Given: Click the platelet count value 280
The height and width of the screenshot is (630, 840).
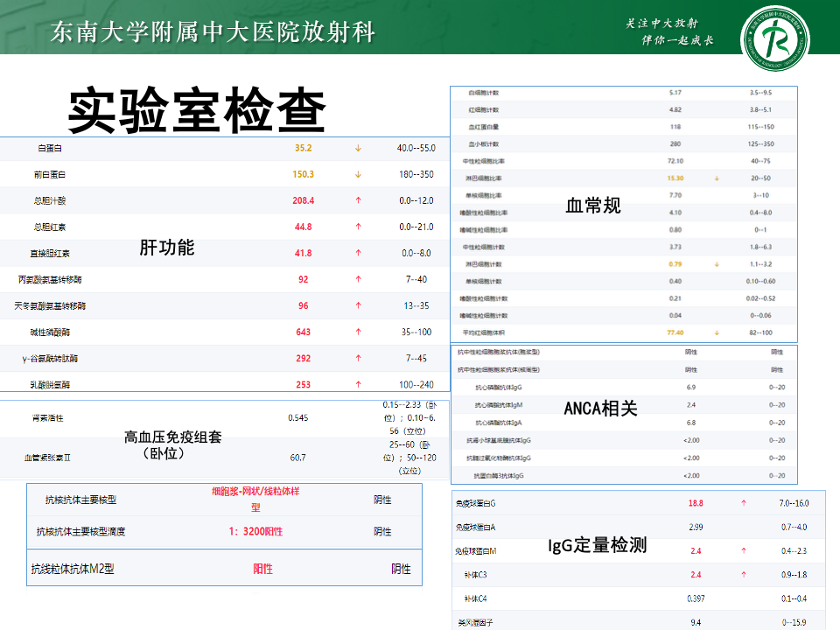Looking at the screenshot, I should click(675, 144).
